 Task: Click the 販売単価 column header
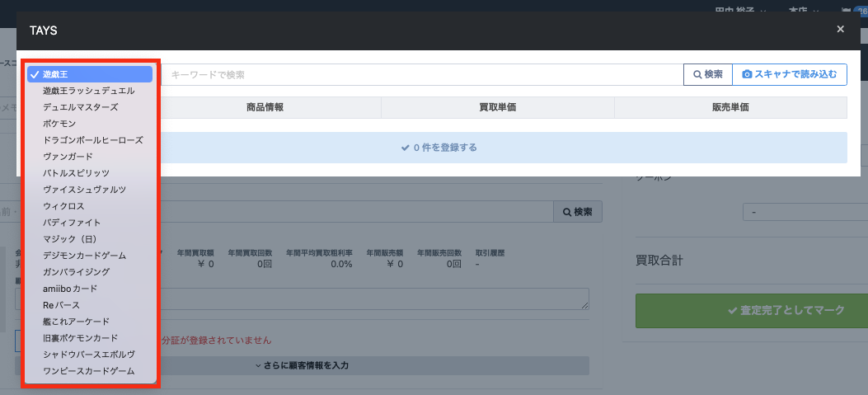pyautogui.click(x=730, y=107)
